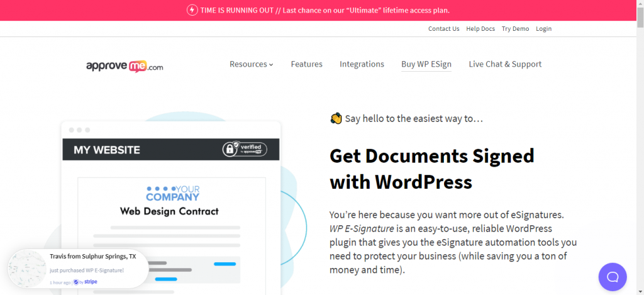
Task: Click the waving hand emoji
Action: (x=336, y=119)
